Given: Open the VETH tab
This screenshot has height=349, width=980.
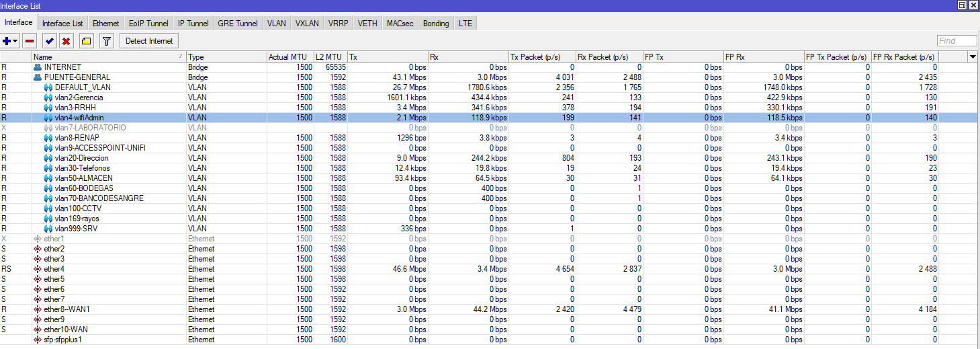Looking at the screenshot, I should tap(367, 24).
